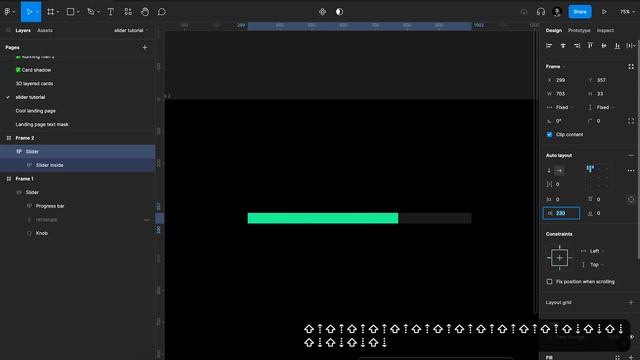
Task: Open Pen tool dropdown arrow
Action: (98, 12)
